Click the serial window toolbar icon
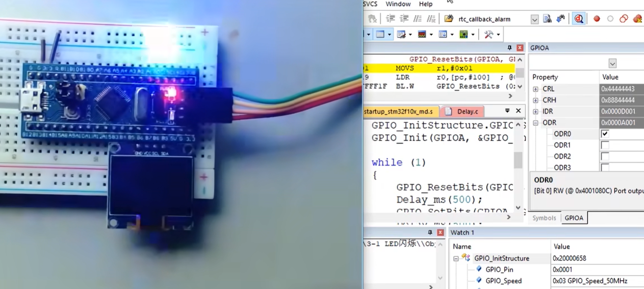Screen dimensions: 644x289 [401, 34]
